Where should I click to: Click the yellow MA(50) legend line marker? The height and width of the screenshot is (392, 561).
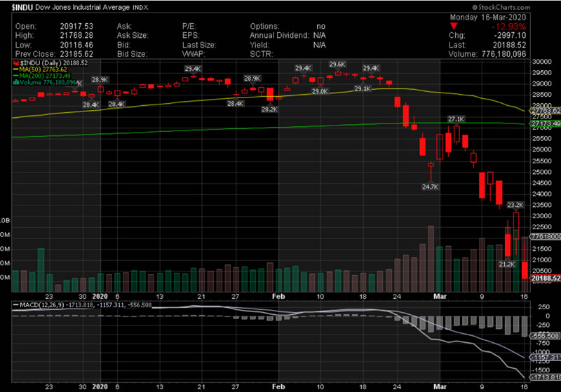pyautogui.click(x=16, y=69)
